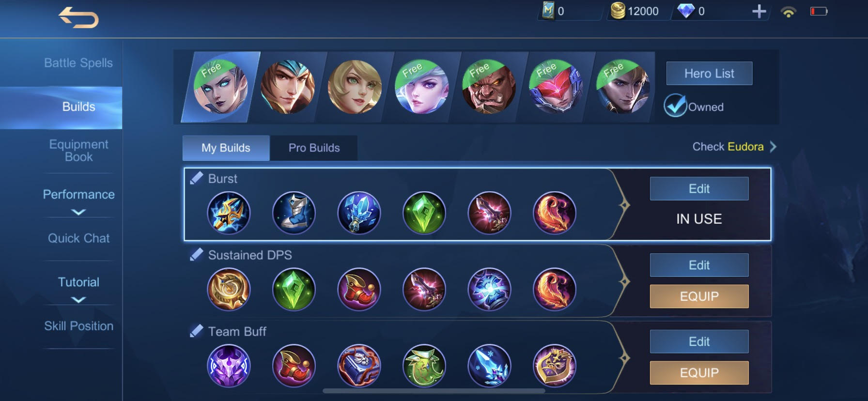
Task: Open the Battle Spells menu
Action: 78,63
